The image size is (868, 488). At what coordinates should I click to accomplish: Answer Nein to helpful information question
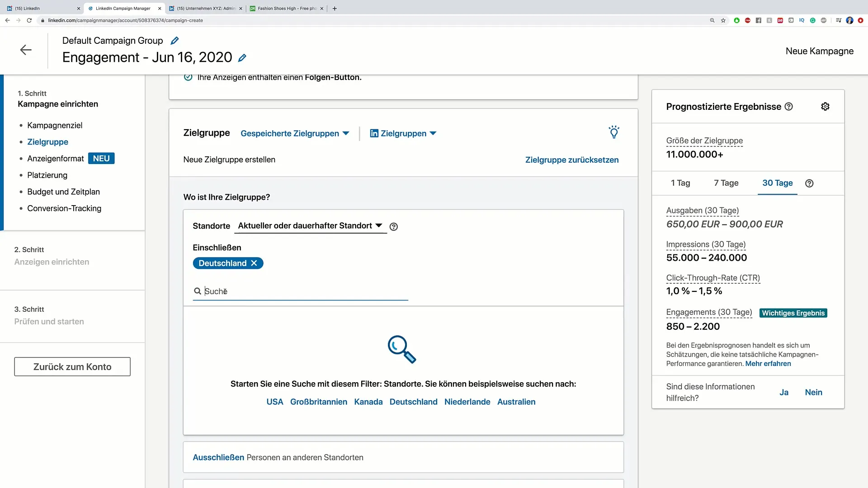pyautogui.click(x=813, y=392)
